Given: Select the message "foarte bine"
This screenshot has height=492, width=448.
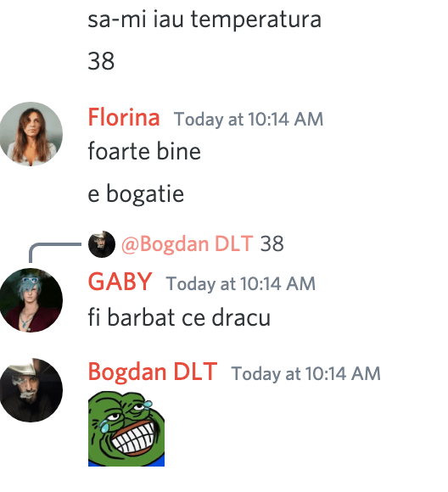Looking at the screenshot, I should coord(144,152).
